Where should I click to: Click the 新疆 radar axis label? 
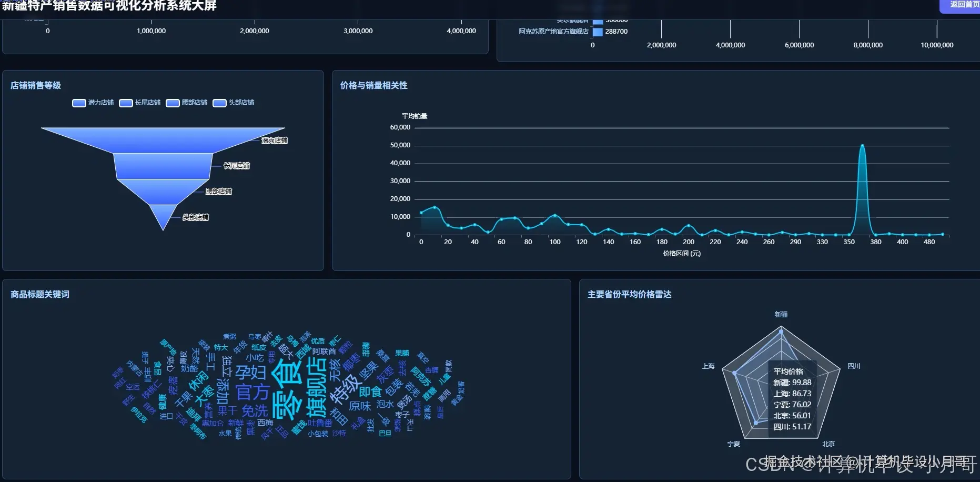click(x=781, y=314)
